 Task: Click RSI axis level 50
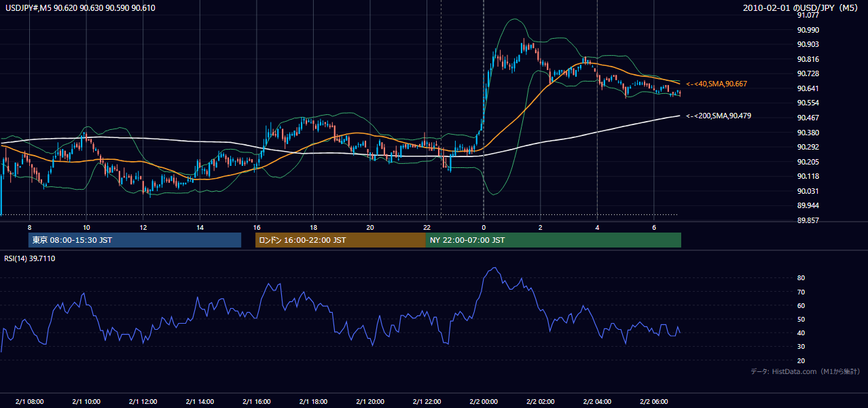click(801, 319)
